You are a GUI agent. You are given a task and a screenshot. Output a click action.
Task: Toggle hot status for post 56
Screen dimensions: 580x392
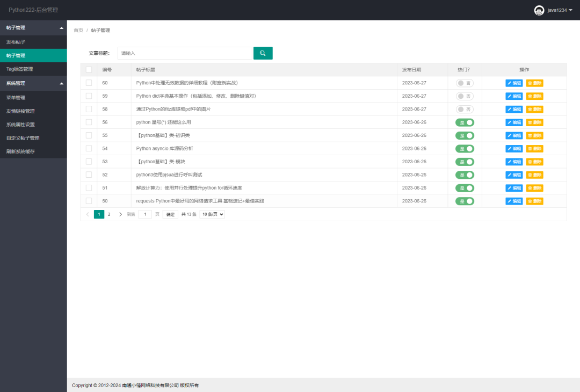click(x=464, y=122)
